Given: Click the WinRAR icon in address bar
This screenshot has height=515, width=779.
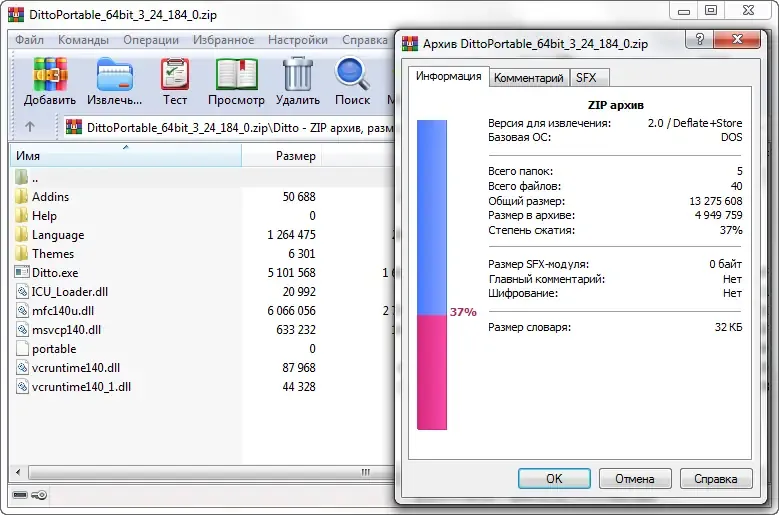Looking at the screenshot, I should [x=74, y=127].
